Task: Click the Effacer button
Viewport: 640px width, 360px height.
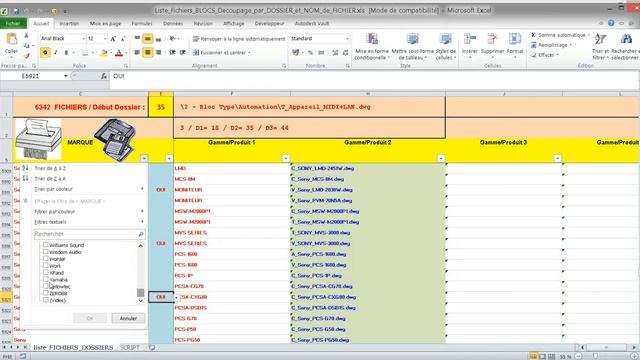Action: point(545,55)
